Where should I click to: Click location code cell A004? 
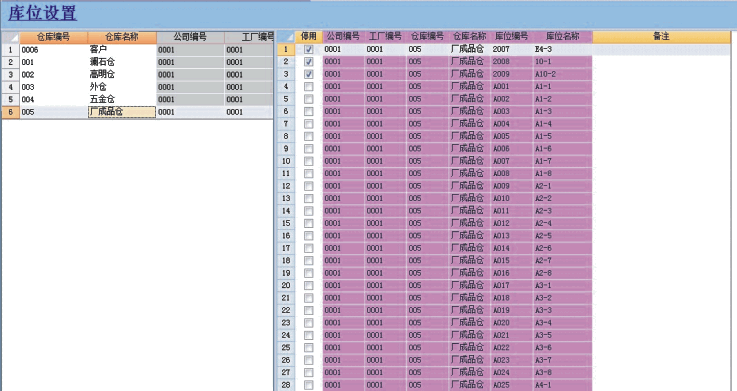pos(512,124)
